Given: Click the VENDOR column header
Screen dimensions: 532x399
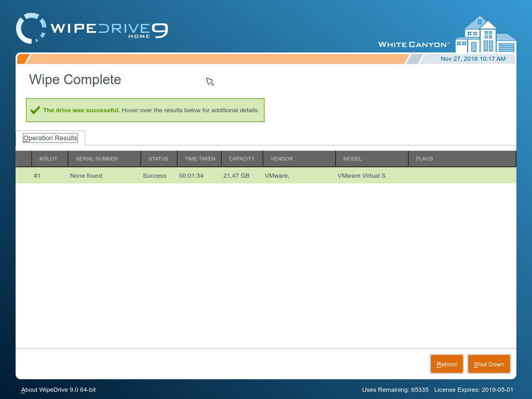Looking at the screenshot, I should point(300,159).
